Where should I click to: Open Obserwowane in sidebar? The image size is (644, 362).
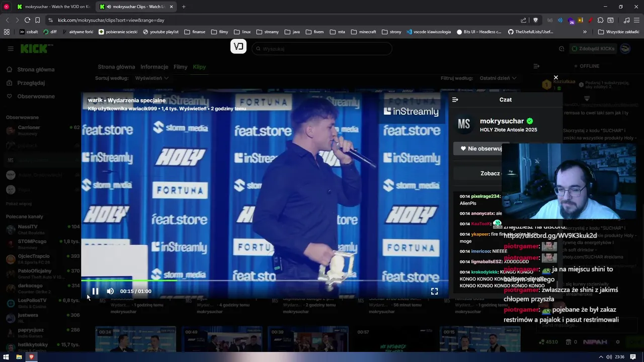pos(36,96)
